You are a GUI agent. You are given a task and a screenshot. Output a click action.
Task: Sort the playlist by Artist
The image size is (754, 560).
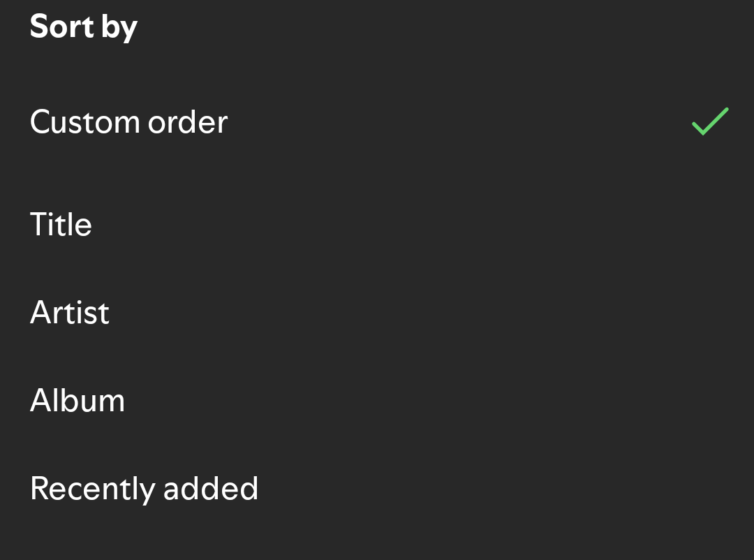pos(70,313)
